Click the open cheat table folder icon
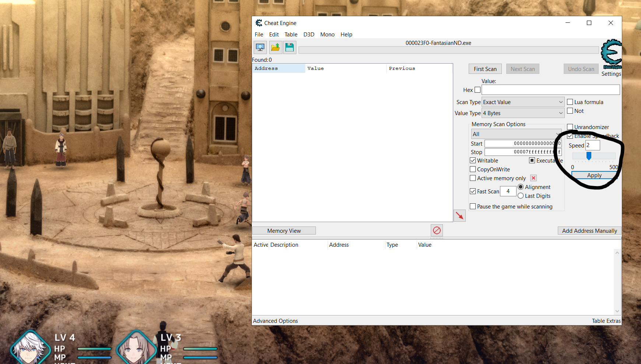This screenshot has height=364, width=641. pyautogui.click(x=275, y=47)
